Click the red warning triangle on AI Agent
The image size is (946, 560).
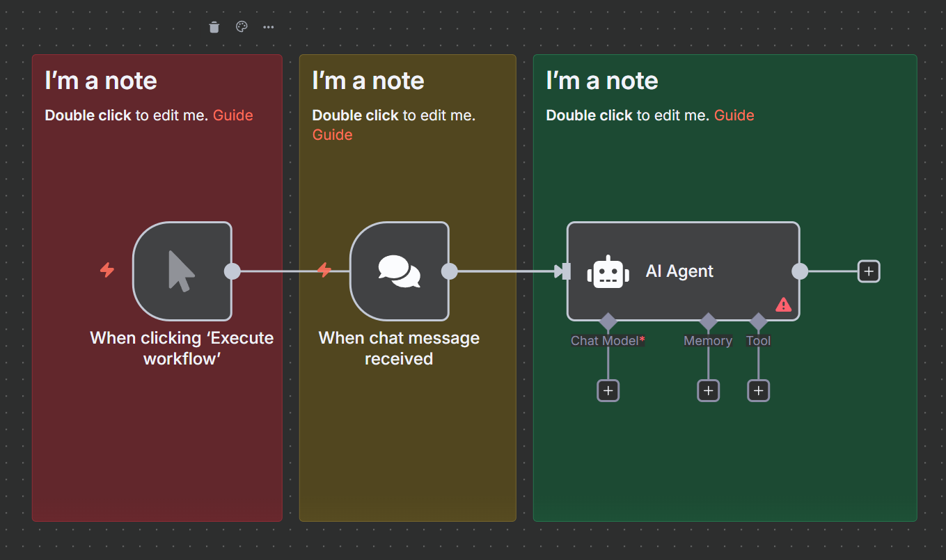point(783,305)
